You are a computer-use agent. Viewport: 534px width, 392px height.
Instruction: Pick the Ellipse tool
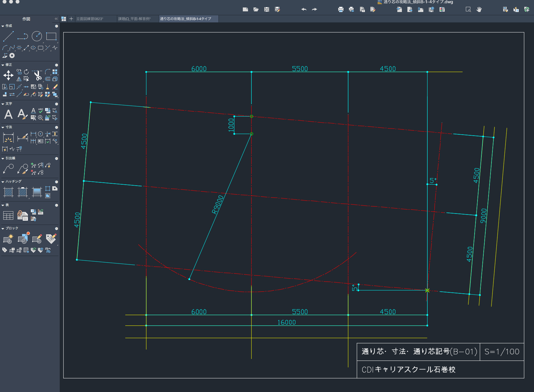point(33,48)
